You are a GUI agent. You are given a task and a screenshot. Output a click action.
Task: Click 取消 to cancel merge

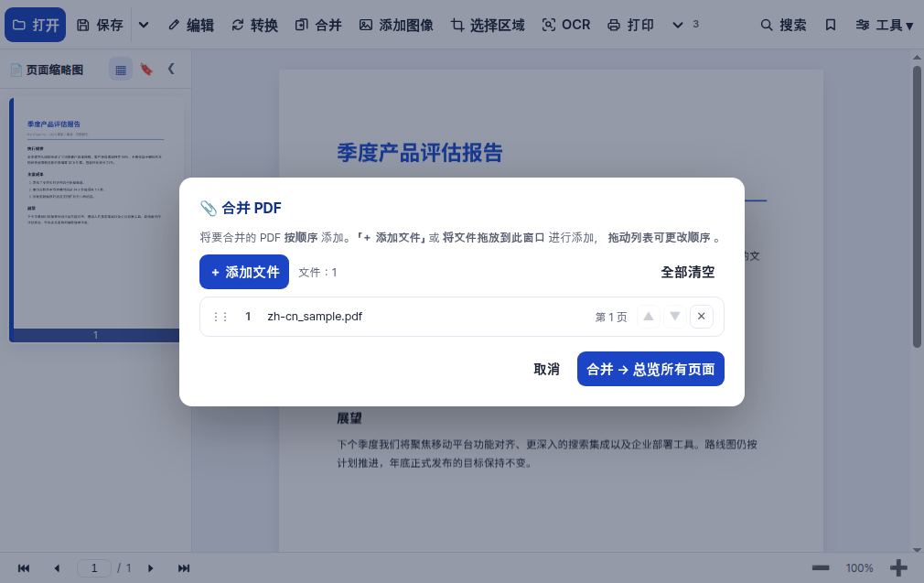click(546, 369)
